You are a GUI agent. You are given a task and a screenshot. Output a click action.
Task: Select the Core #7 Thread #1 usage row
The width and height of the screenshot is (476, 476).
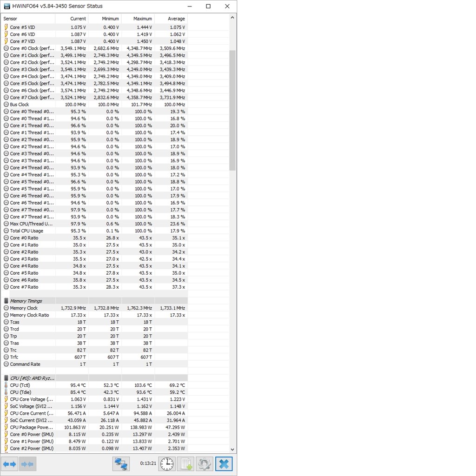coord(94,217)
